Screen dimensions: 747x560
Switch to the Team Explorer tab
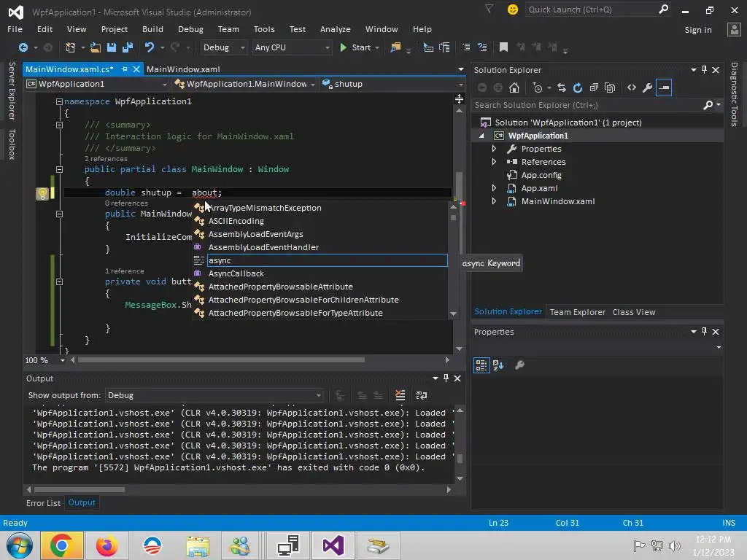(x=578, y=312)
